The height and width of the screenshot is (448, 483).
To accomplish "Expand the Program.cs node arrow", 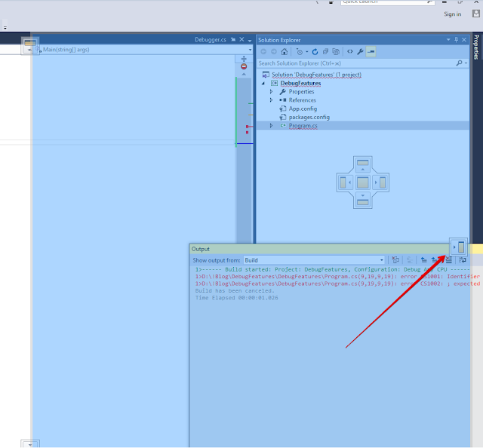I will pyautogui.click(x=271, y=126).
